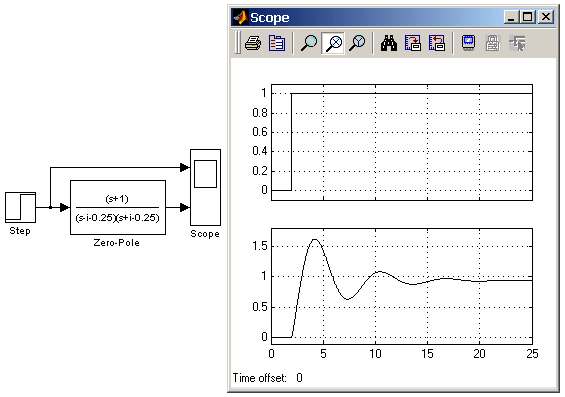The height and width of the screenshot is (397, 565).
Task: Click the Print icon in Scope toolbar
Action: coord(253,43)
